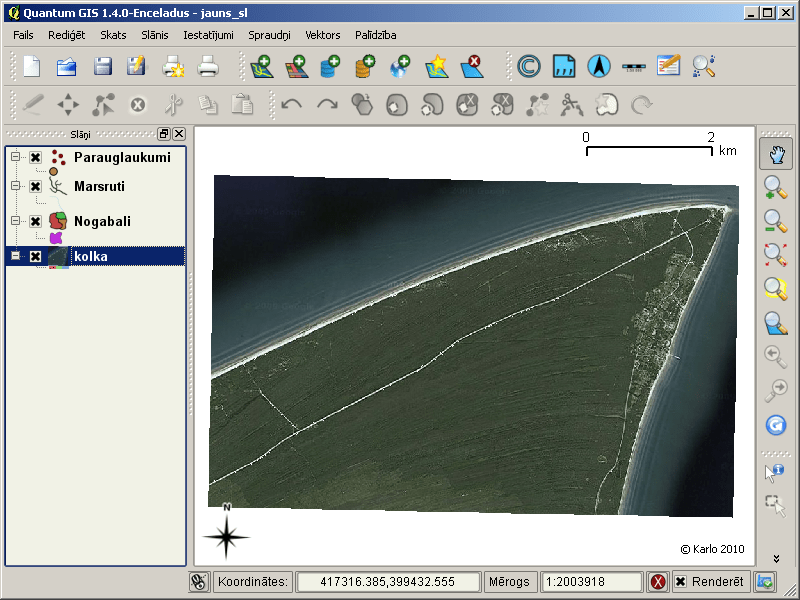This screenshot has width=800, height=600.
Task: Click the Mērogs scale input field
Action: (x=591, y=582)
